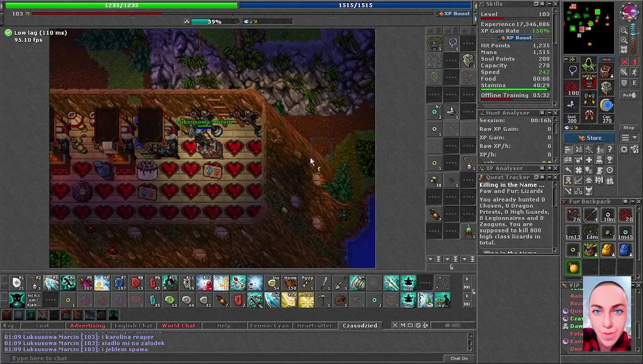Click the green health bar 1235/1235
Screen dimensions: 643x364
pos(121,5)
